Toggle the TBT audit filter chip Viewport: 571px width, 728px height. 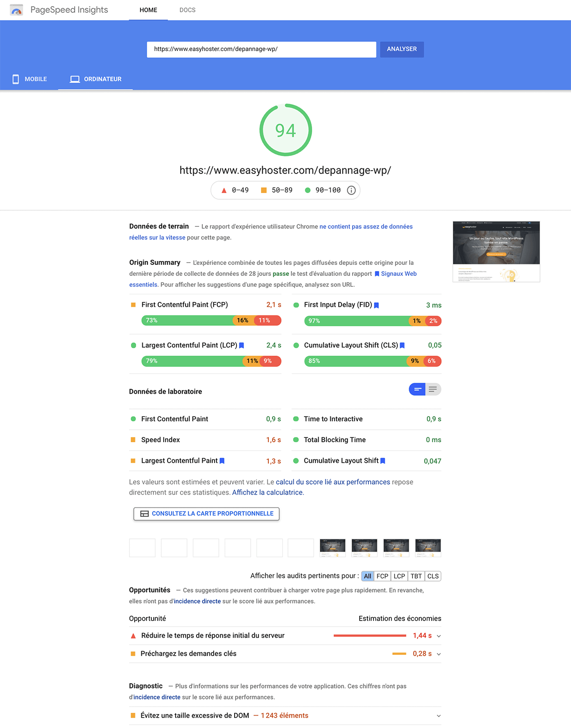pyautogui.click(x=416, y=576)
